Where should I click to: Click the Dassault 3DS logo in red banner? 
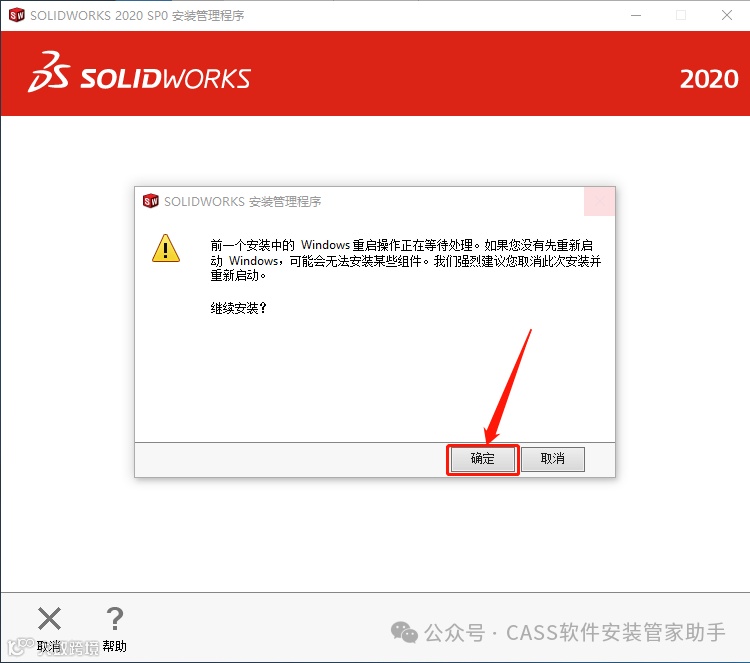[49, 72]
